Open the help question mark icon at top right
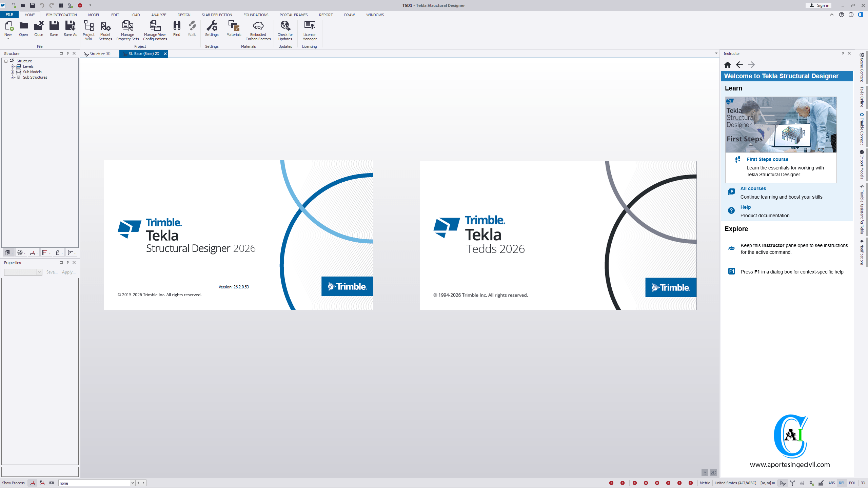868x488 pixels. tap(842, 15)
